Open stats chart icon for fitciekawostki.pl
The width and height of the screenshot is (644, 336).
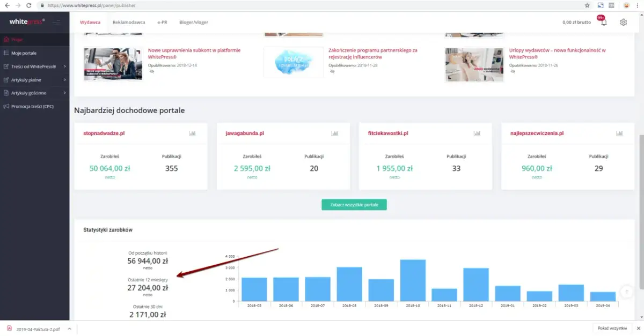click(x=477, y=133)
